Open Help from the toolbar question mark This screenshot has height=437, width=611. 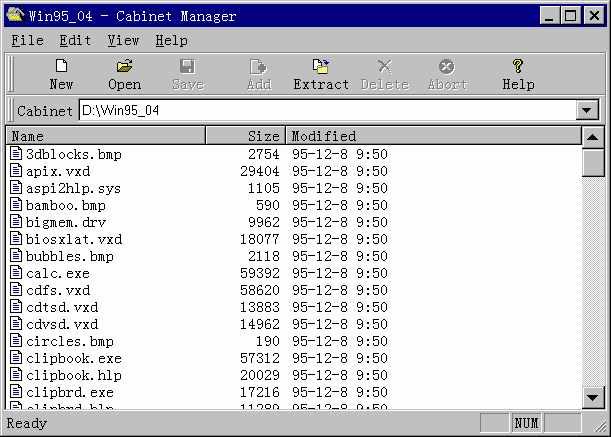click(x=518, y=67)
